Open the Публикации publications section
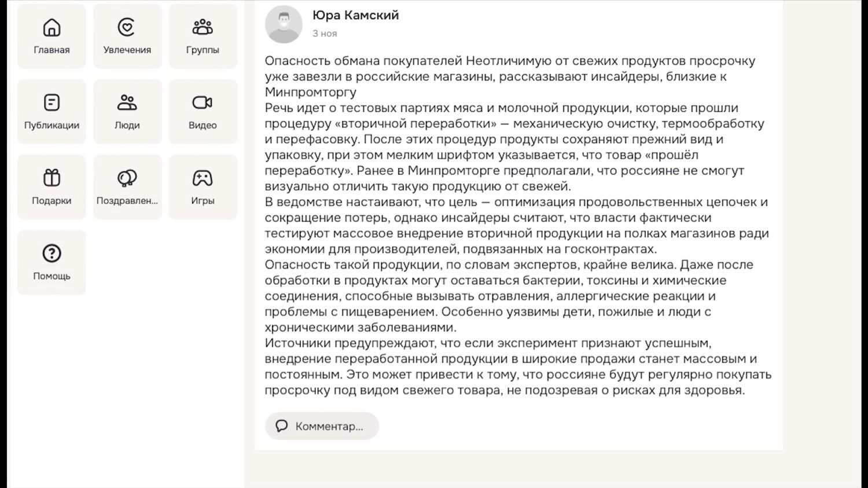This screenshot has width=868, height=488. pos(52,111)
